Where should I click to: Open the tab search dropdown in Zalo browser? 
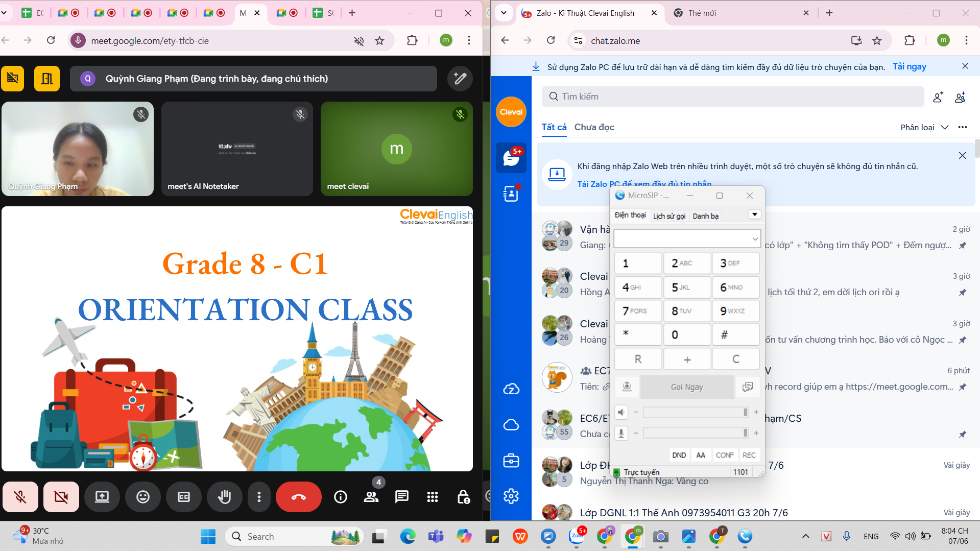pos(504,13)
